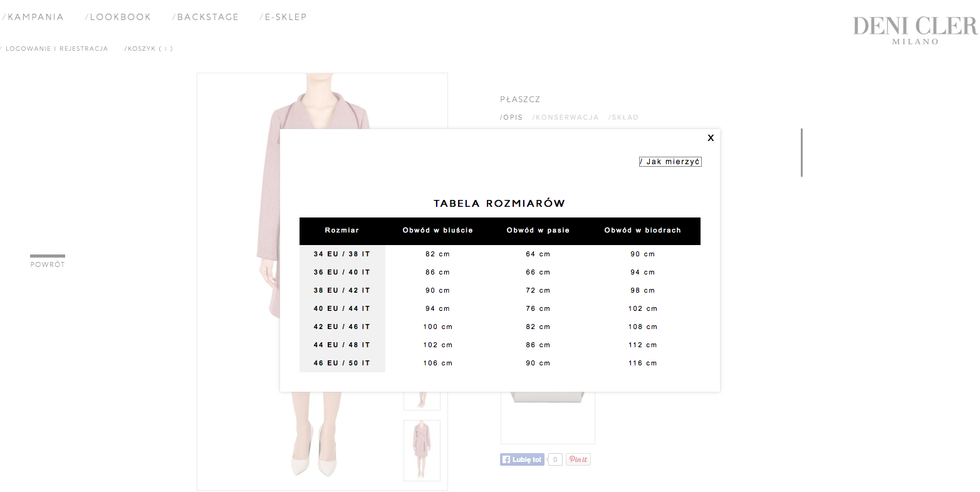Click the 116 cm hip value
Image resolution: width=980 pixels, height=492 pixels.
[643, 363]
